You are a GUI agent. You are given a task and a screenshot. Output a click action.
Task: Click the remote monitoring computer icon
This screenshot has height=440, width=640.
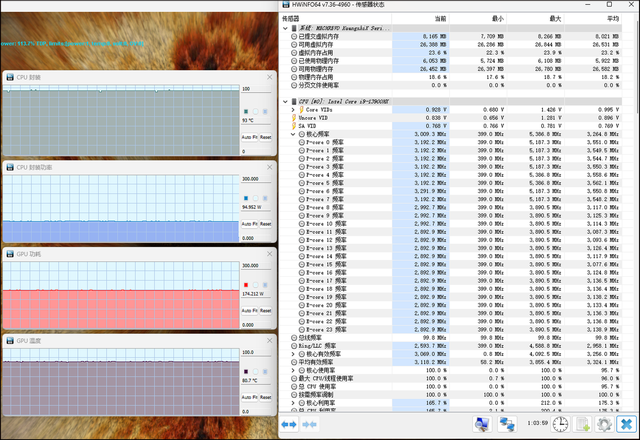click(483, 424)
